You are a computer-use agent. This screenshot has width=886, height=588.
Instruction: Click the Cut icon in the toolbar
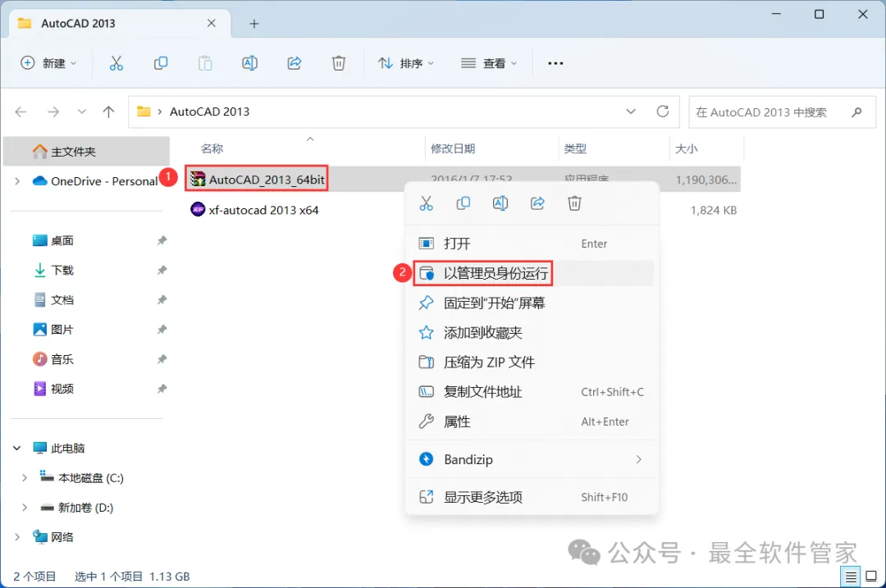point(116,63)
